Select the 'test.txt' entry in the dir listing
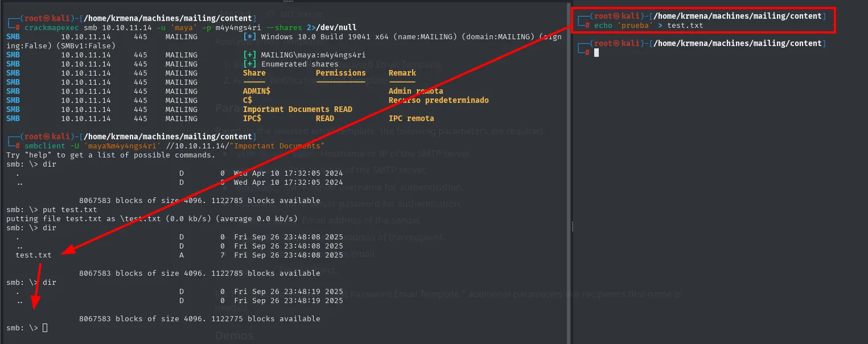This screenshot has width=868, height=344. click(34, 255)
